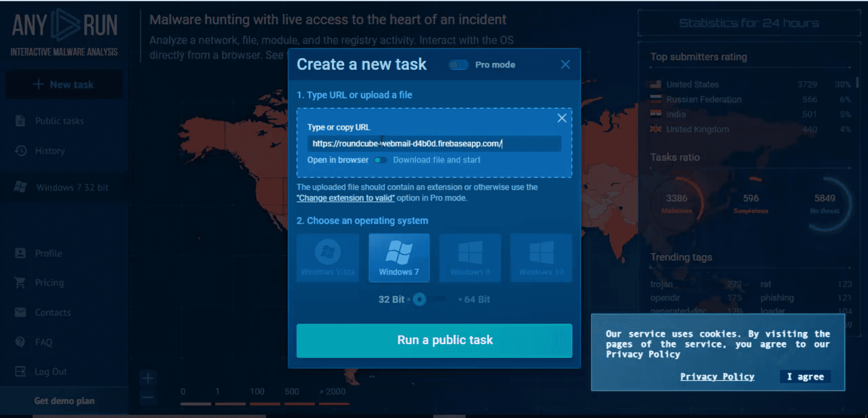Click the Public tasks document icon
The width and height of the screenshot is (868, 418).
pyautogui.click(x=20, y=120)
